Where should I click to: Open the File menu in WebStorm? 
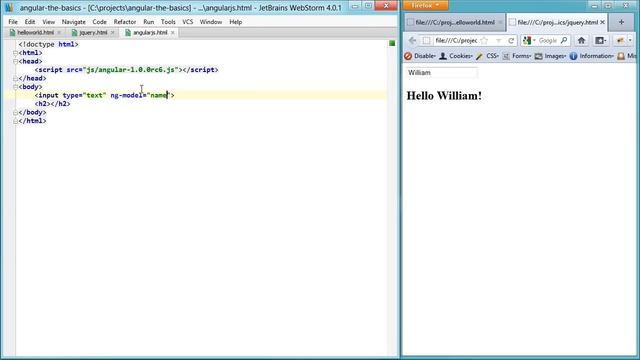tap(13, 22)
